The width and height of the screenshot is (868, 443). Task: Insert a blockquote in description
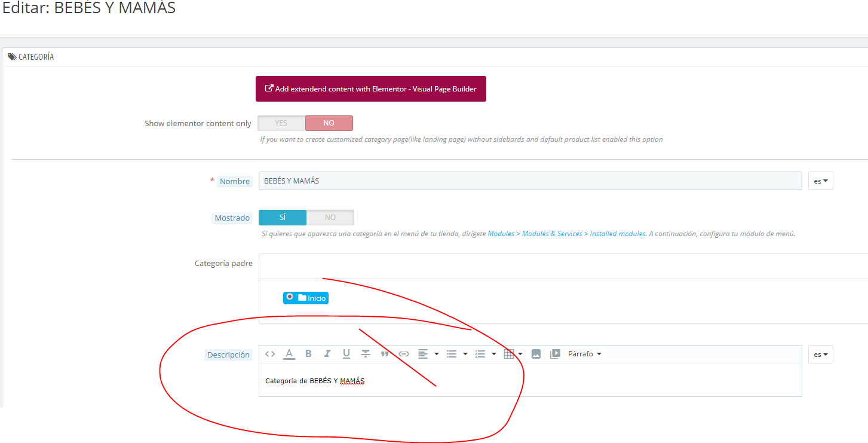385,354
